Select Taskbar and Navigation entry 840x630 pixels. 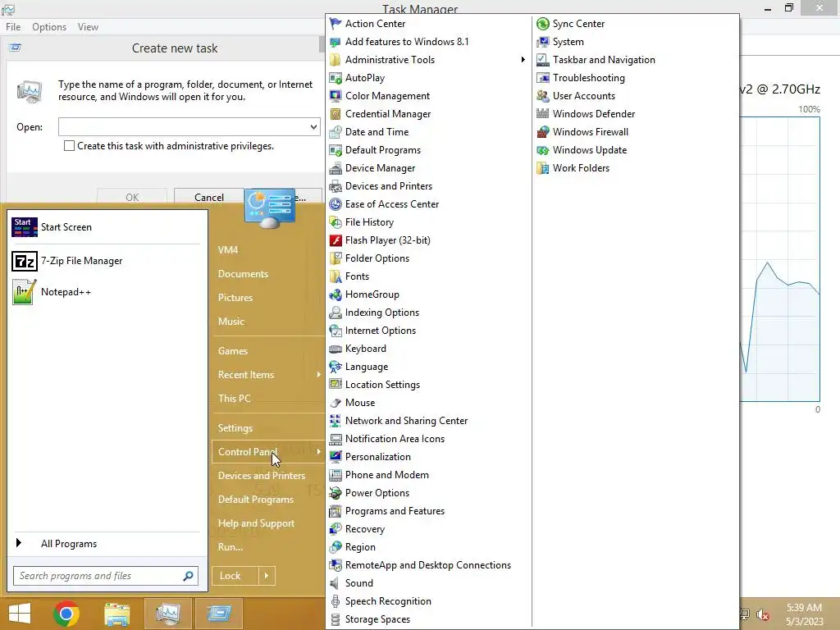coord(604,59)
